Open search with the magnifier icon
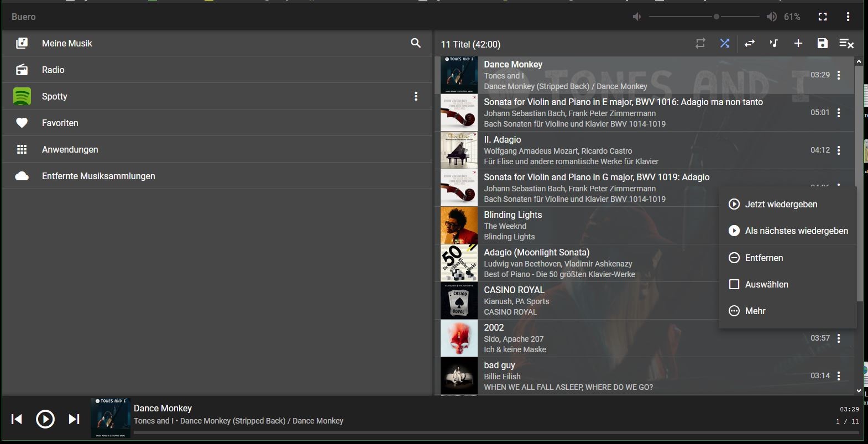The width and height of the screenshot is (868, 444). pos(416,43)
